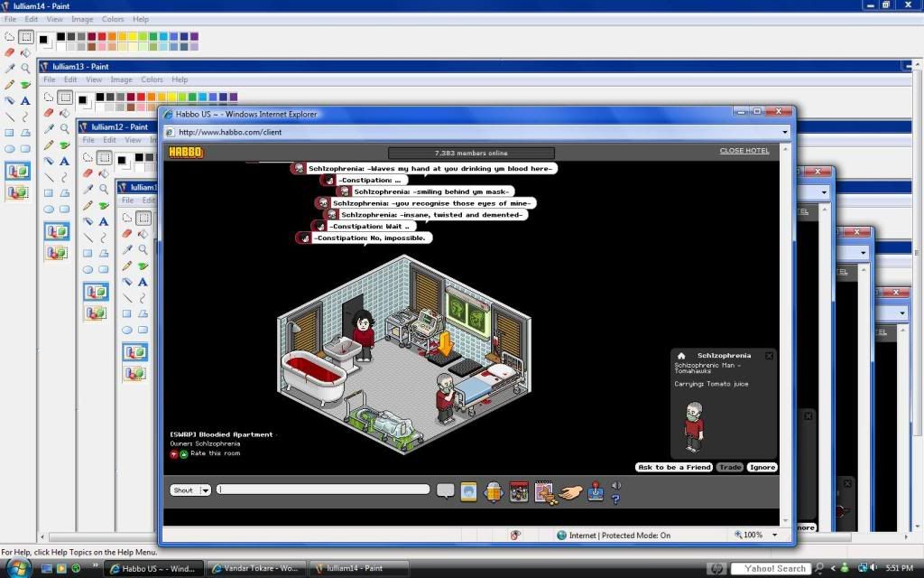Open the IE address bar dropdown arrow

[785, 132]
